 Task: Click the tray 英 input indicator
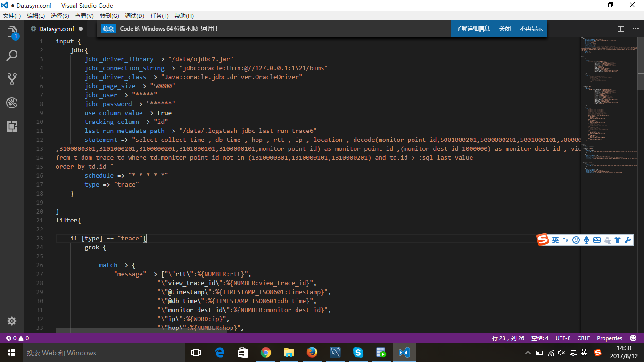(x=584, y=353)
